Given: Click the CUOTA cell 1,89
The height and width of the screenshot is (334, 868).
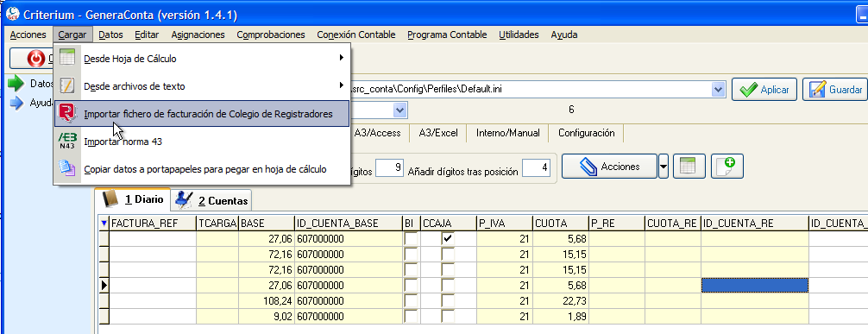Looking at the screenshot, I should [x=560, y=317].
